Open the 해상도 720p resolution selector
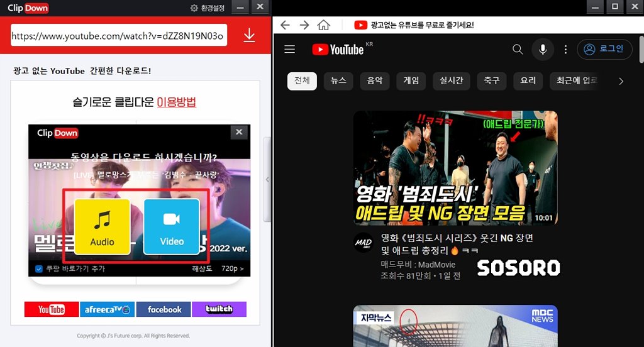 pos(218,268)
